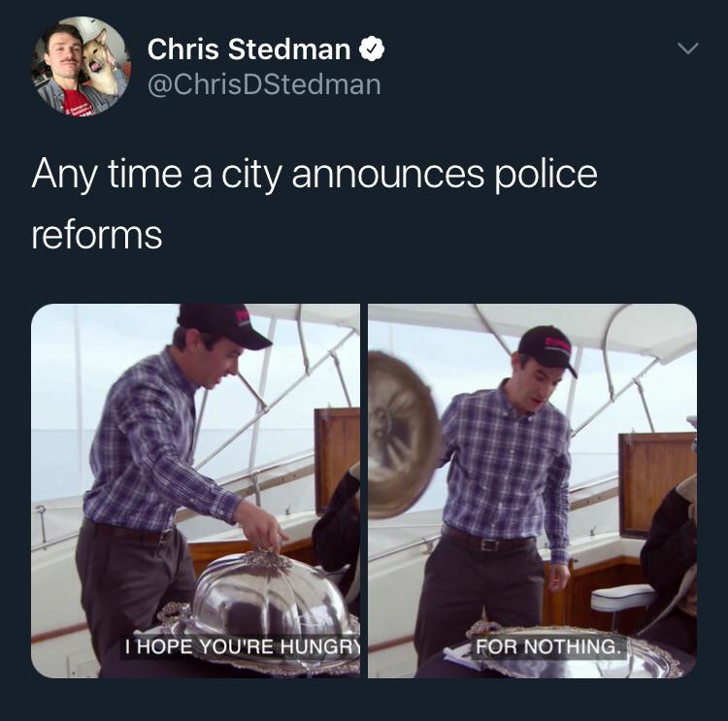The height and width of the screenshot is (721, 728).
Task: Open the tweet options chevron menu
Action: (687, 49)
